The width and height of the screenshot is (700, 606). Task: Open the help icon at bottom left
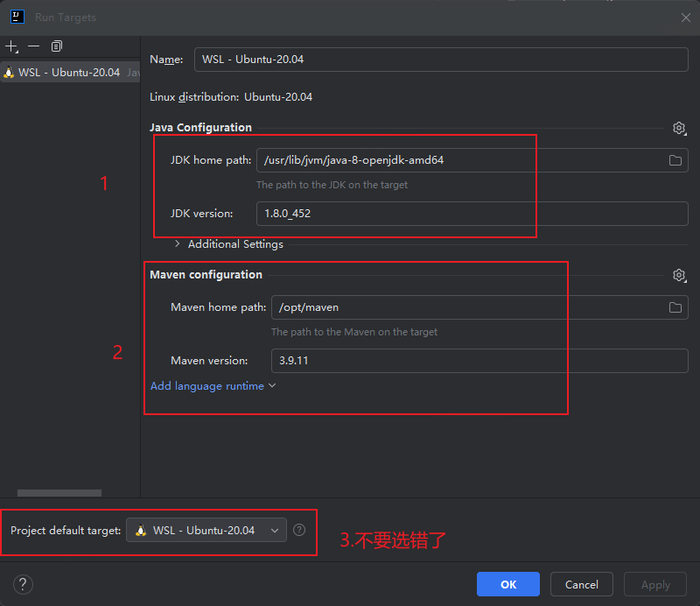pos(23,584)
